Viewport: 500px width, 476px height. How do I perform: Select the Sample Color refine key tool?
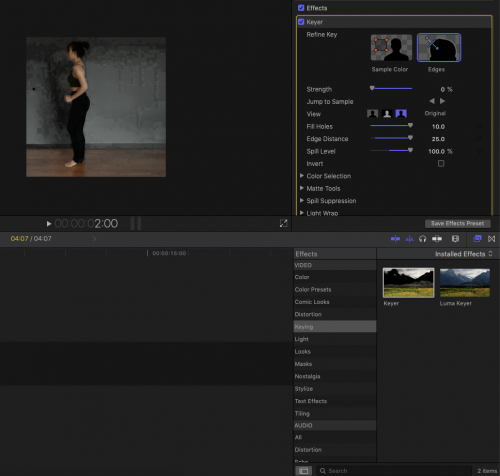click(391, 48)
